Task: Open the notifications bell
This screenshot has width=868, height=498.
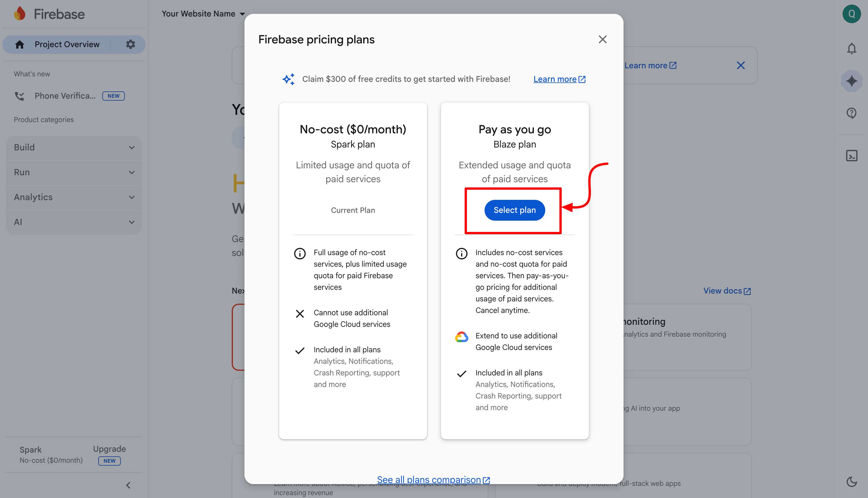Action: 851,49
